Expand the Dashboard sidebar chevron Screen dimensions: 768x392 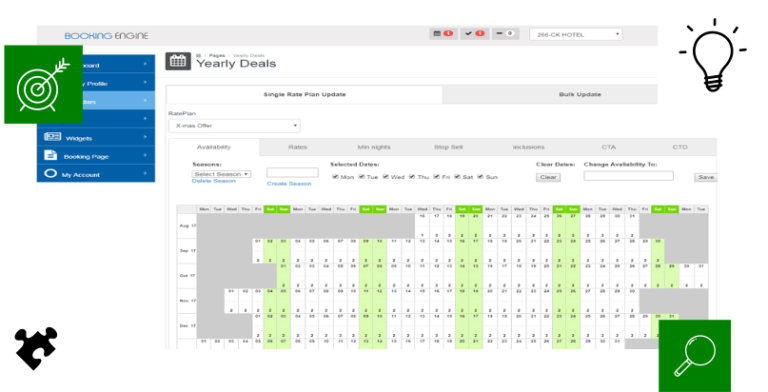pos(145,64)
